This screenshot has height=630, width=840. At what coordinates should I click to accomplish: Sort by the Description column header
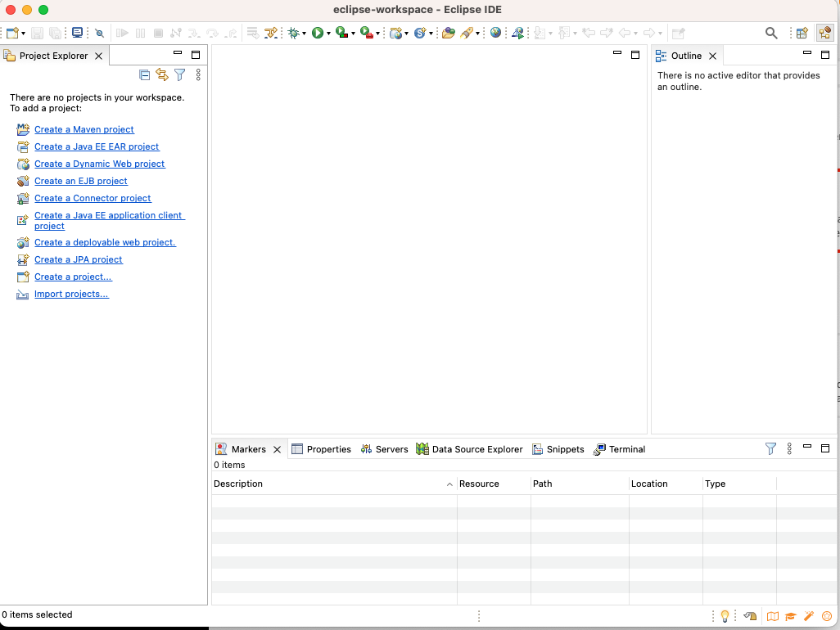334,484
